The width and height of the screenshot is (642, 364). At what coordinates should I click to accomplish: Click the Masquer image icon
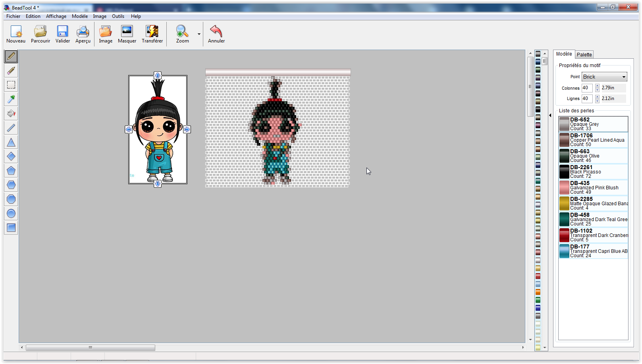pyautogui.click(x=127, y=34)
